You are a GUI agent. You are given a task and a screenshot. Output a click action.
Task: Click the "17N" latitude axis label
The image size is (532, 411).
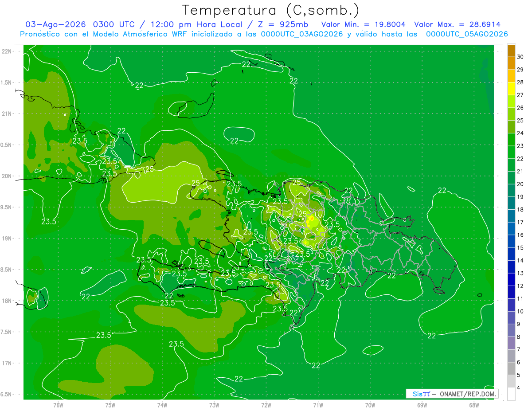click(x=7, y=363)
